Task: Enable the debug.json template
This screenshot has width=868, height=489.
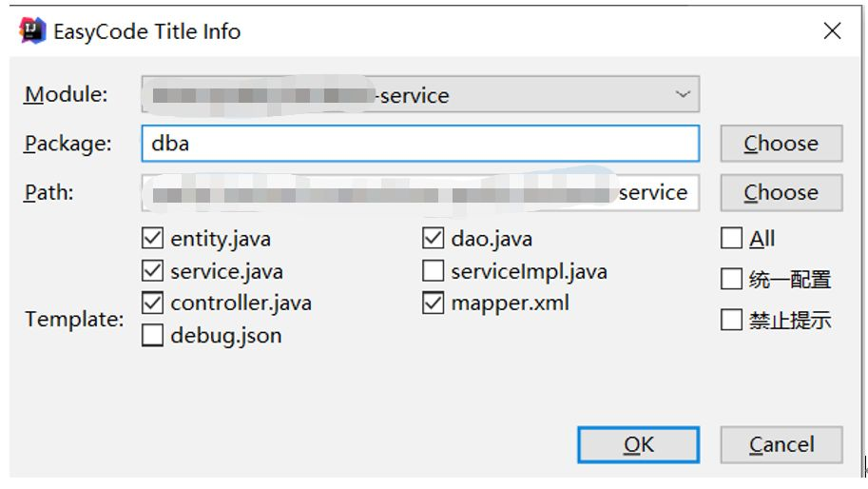Action: point(153,336)
